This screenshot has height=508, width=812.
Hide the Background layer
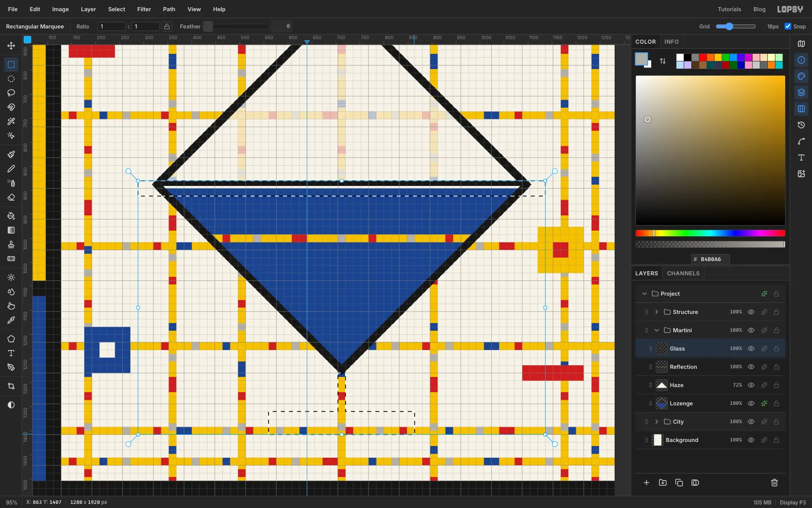pyautogui.click(x=751, y=440)
